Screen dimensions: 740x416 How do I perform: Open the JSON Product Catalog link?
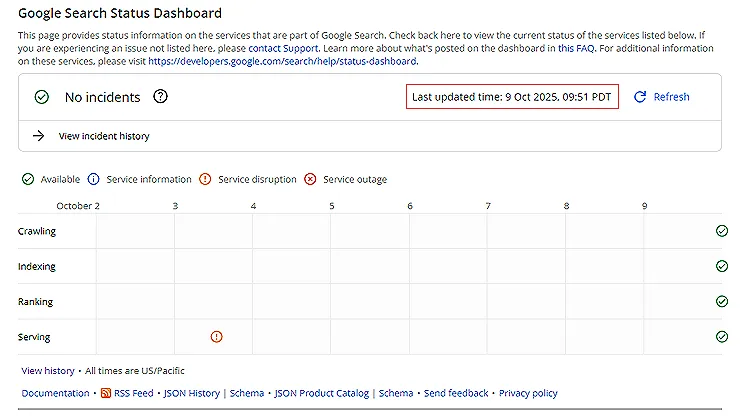pyautogui.click(x=321, y=393)
